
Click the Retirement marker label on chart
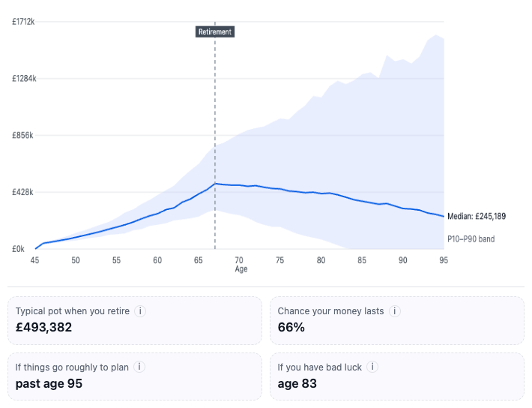click(215, 32)
